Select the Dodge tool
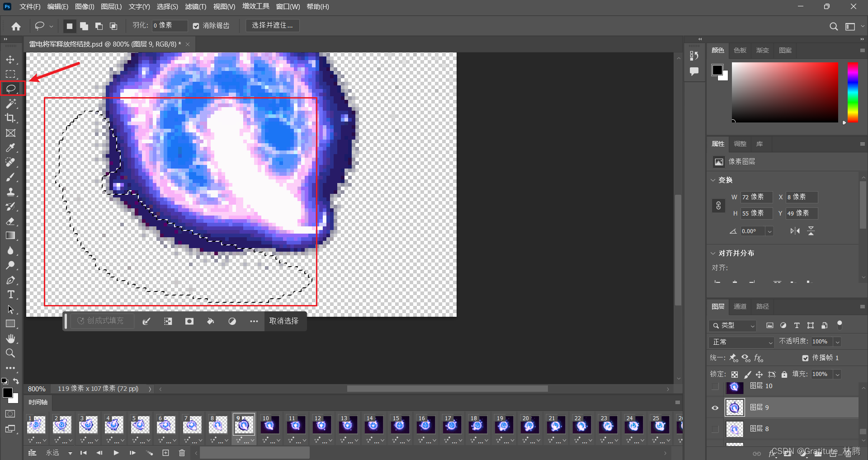868x460 pixels. coord(10,265)
